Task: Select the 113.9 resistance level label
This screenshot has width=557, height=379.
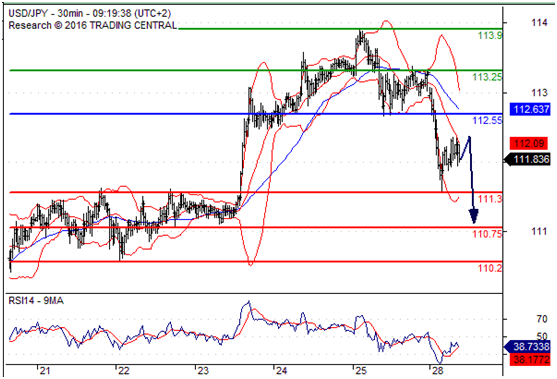Action: point(490,35)
